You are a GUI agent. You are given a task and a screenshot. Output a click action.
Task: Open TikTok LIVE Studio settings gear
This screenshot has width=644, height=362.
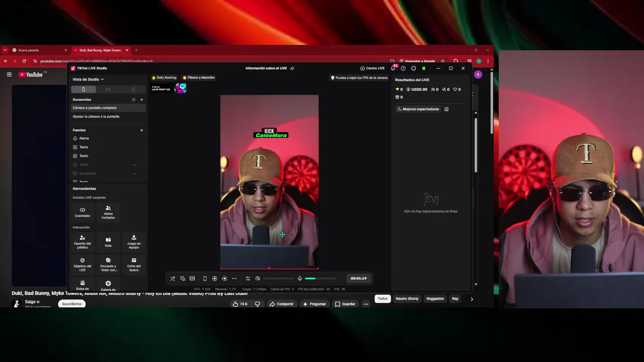click(414, 68)
